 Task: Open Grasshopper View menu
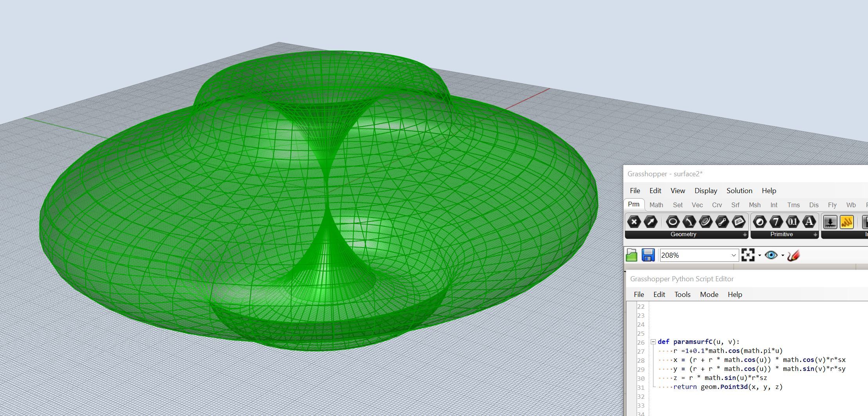click(x=678, y=191)
